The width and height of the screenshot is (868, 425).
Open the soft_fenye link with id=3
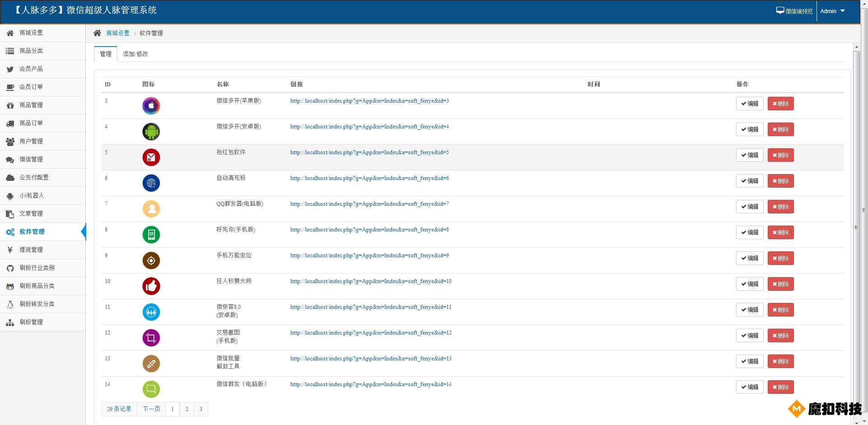coord(369,101)
